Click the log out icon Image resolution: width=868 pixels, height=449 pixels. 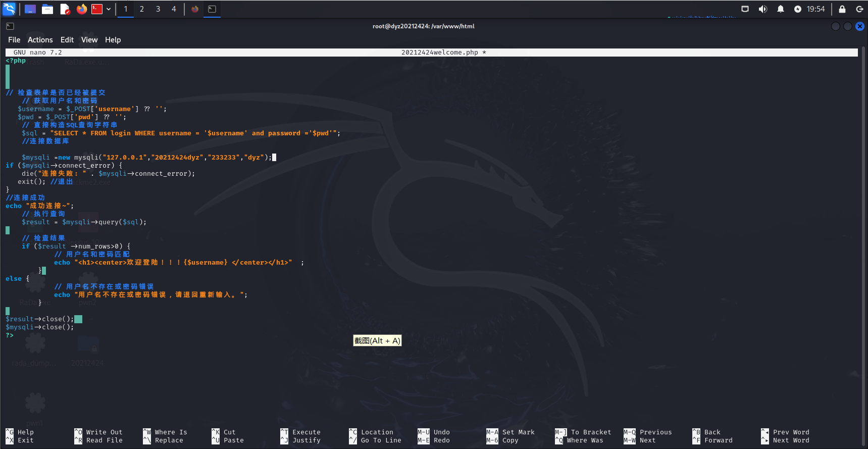tap(859, 9)
